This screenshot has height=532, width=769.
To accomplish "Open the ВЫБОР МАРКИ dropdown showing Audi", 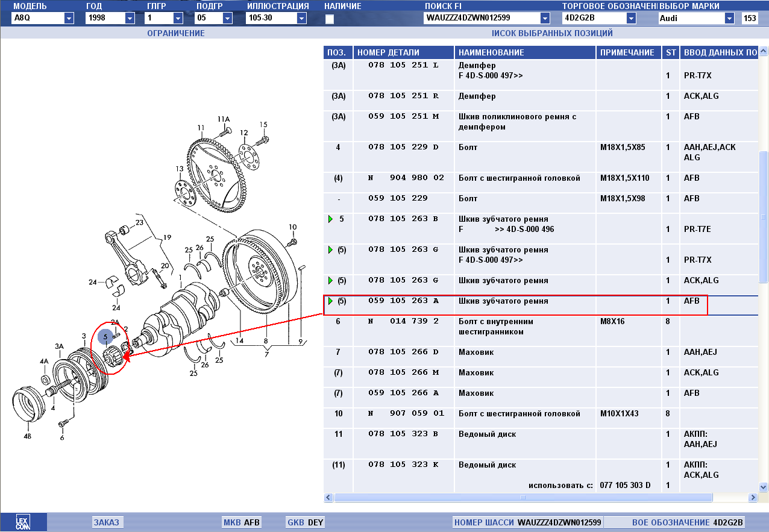I will (x=730, y=18).
